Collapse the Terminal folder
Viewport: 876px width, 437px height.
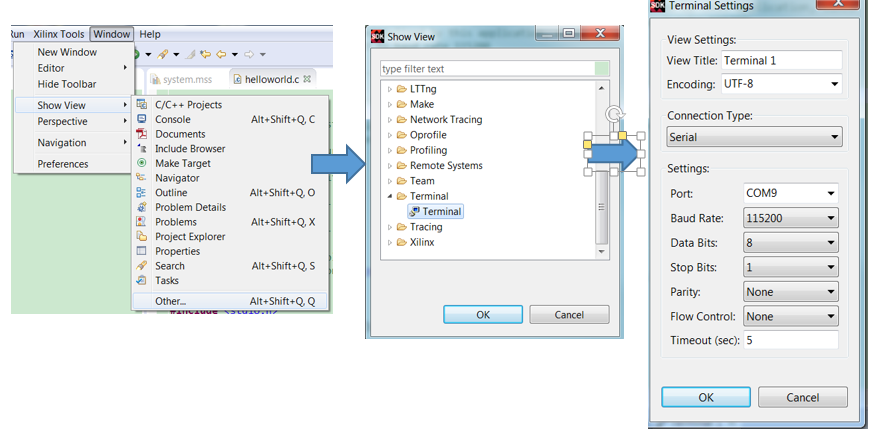[390, 196]
